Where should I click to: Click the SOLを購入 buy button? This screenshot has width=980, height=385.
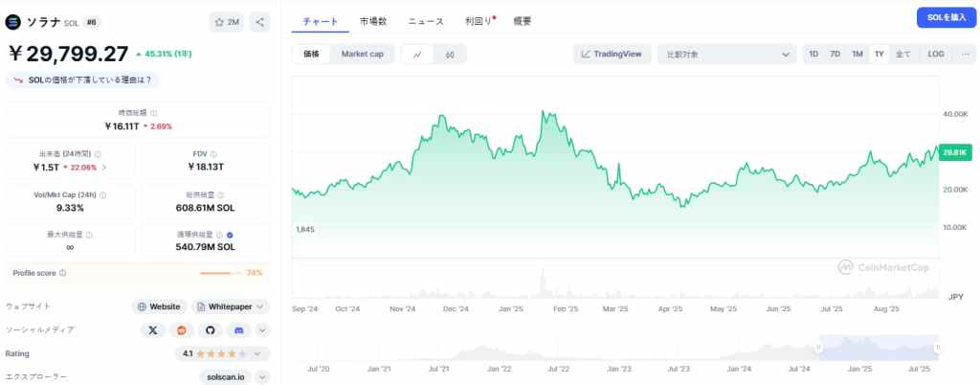(x=945, y=17)
